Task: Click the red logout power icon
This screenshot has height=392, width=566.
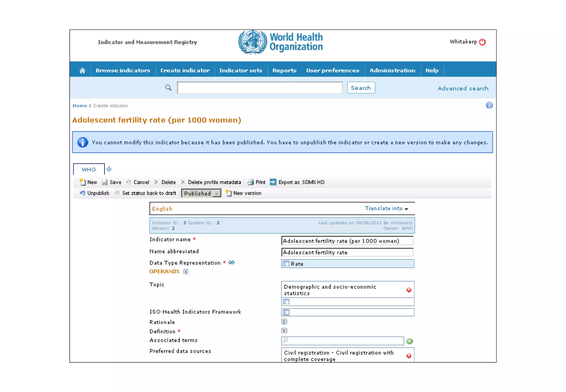Action: point(482,42)
